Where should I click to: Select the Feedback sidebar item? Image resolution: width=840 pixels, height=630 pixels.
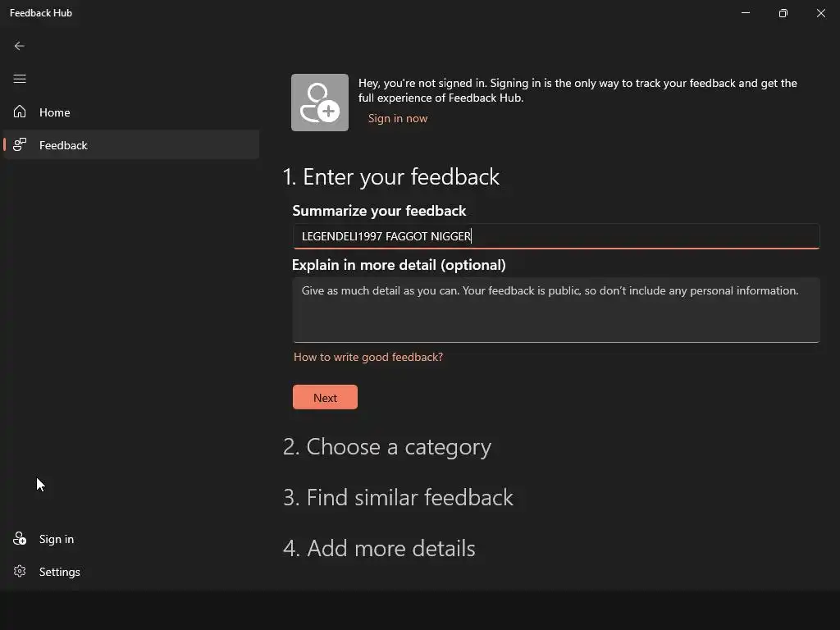[131, 144]
